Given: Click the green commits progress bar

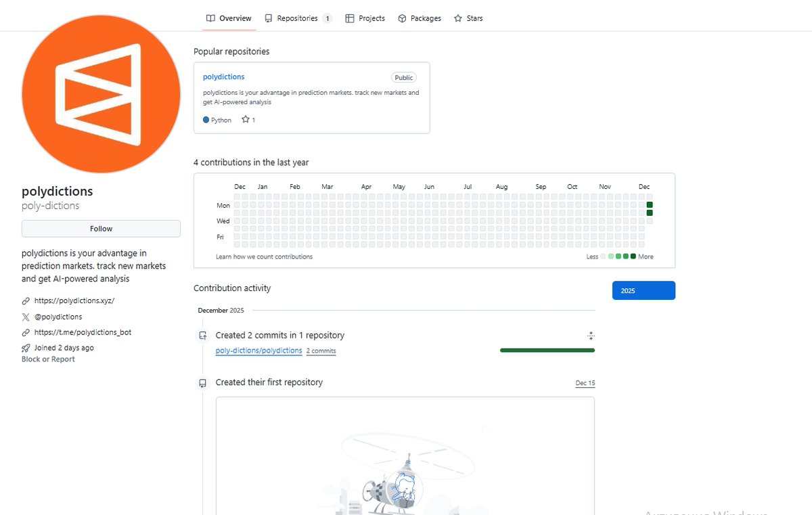Looking at the screenshot, I should [x=547, y=351].
